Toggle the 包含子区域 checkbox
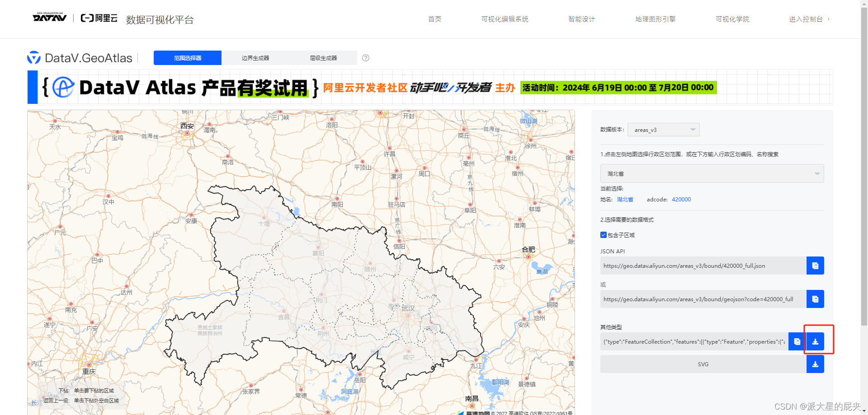 coord(604,235)
